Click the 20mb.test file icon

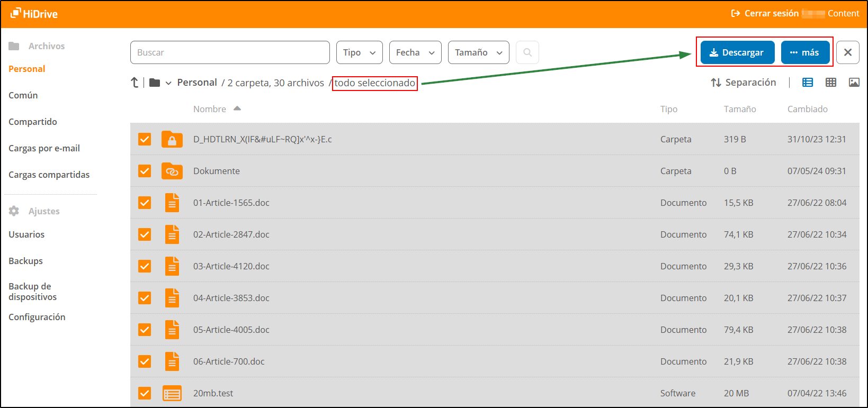click(172, 393)
